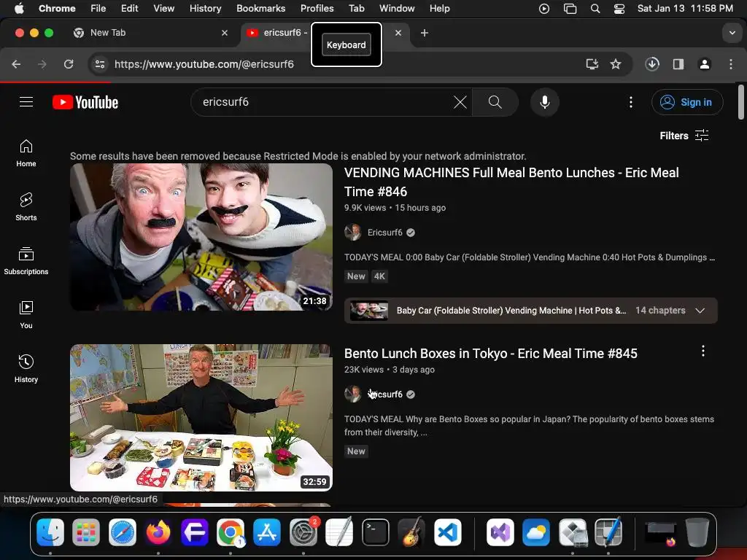Viewport: 747px width, 560px height.
Task: Click the '9.9K views • 15 hours ago' text
Action: coord(395,208)
